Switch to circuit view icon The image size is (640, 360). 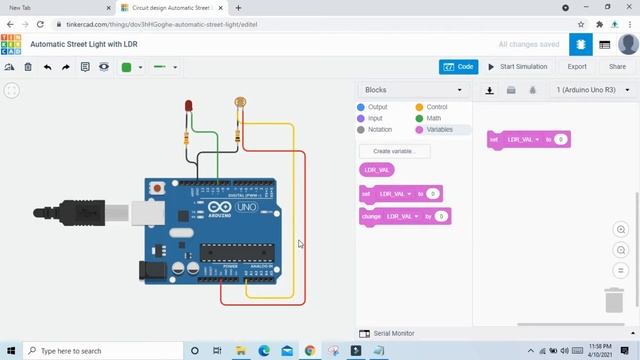(581, 44)
